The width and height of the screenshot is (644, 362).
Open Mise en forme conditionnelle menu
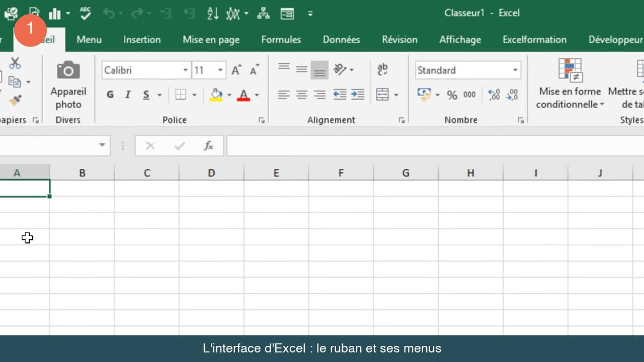click(570, 84)
